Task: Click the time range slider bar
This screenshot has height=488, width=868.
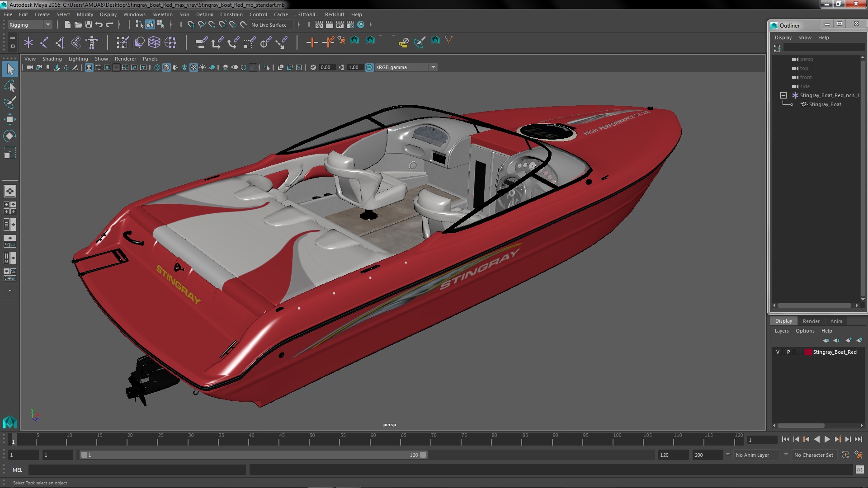Action: pyautogui.click(x=253, y=455)
